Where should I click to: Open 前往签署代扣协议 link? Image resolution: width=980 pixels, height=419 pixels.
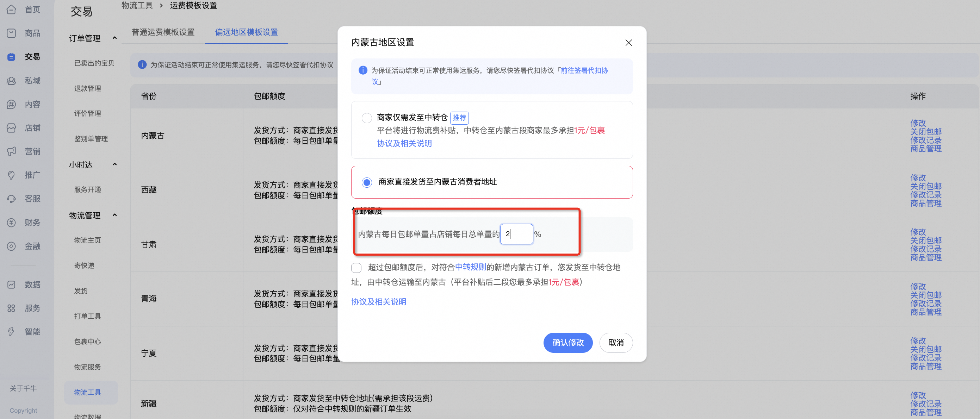pos(584,70)
